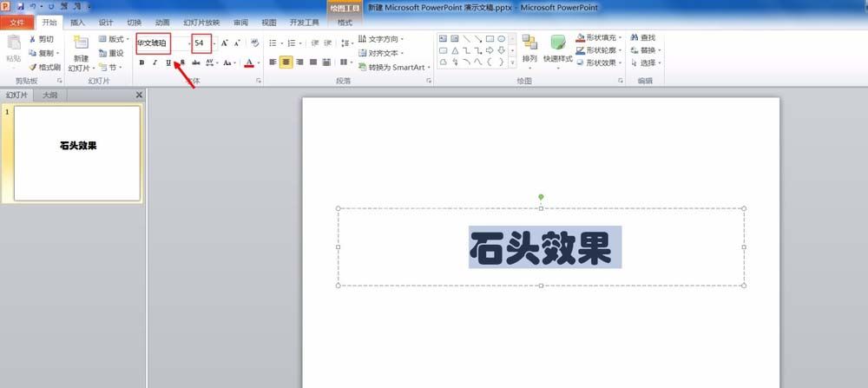
Task: Toggle italic formatting
Action: click(155, 62)
